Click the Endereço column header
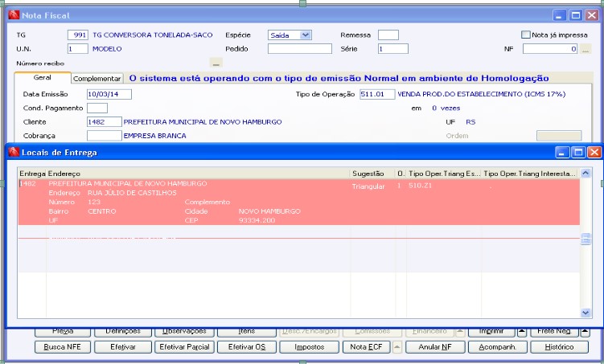The height and width of the screenshot is (364, 604). click(x=199, y=174)
